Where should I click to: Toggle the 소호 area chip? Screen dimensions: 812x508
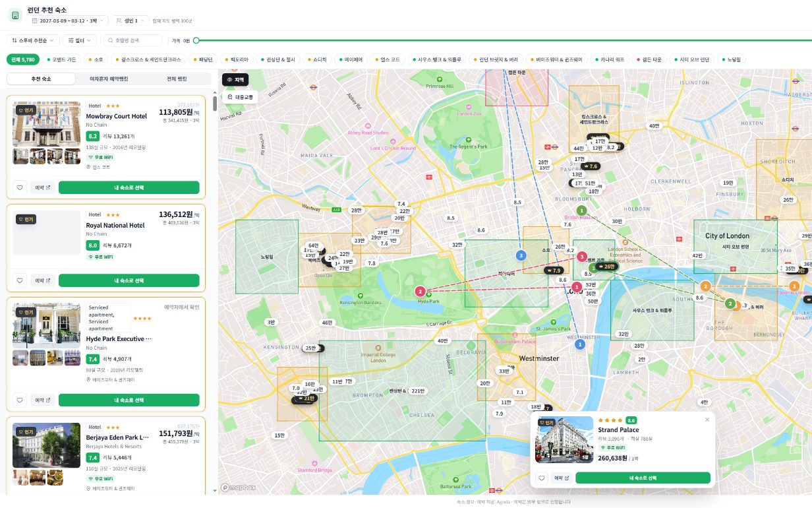[95, 59]
